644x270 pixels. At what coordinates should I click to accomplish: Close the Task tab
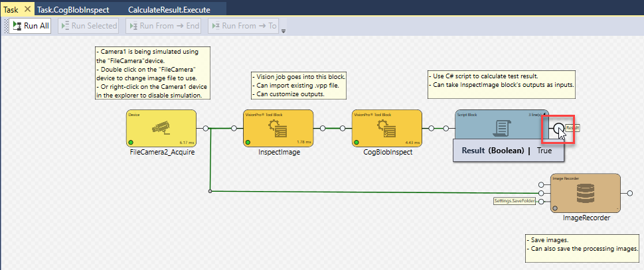point(27,9)
